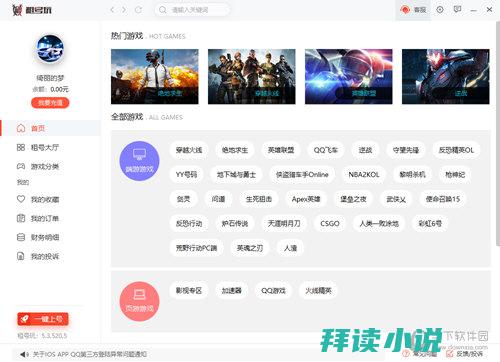Viewport: 500px width, 362px height.
Task: Open 反馈/投诉 in the bottom bar
Action: (x=465, y=354)
